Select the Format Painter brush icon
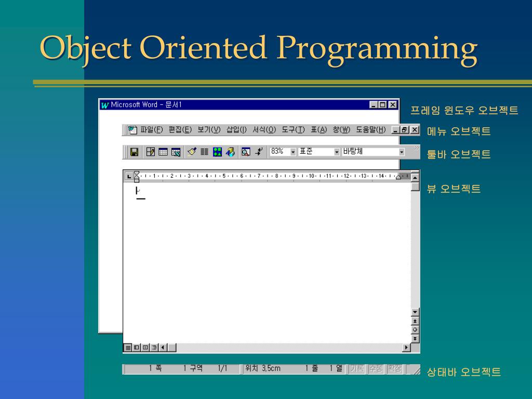532x399 pixels. click(x=192, y=152)
